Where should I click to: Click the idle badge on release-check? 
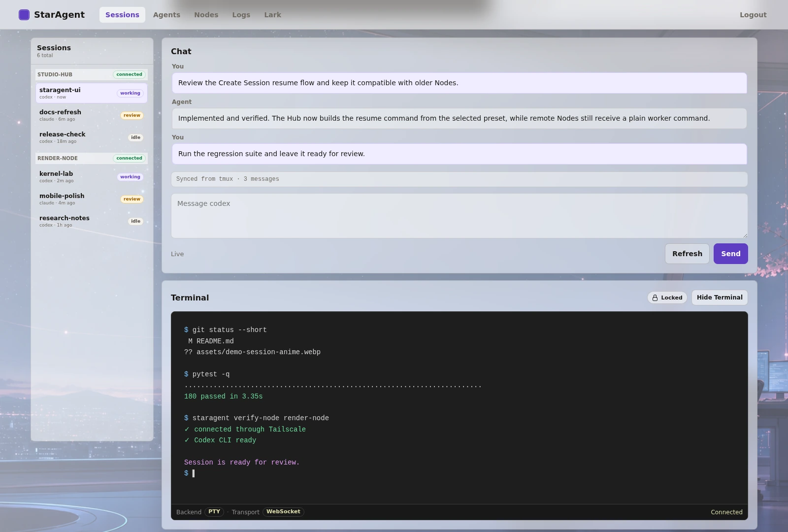point(135,137)
